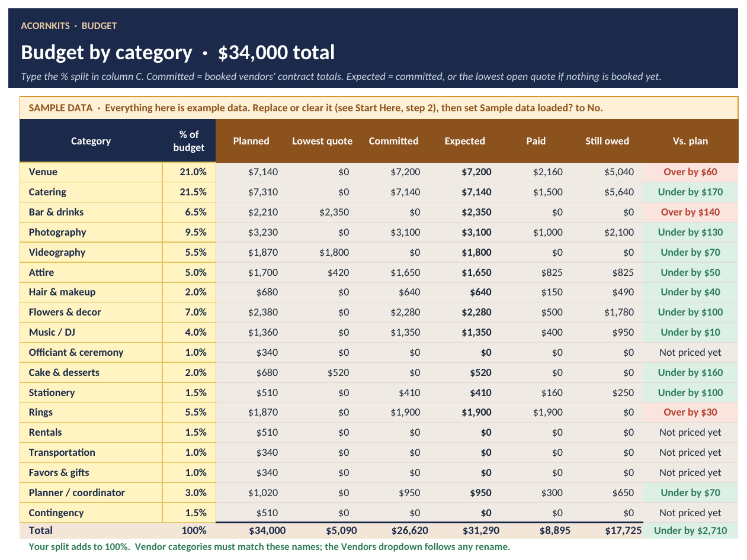Select the Rentals category cell
Image resolution: width=747 pixels, height=560 pixels.
91,432
